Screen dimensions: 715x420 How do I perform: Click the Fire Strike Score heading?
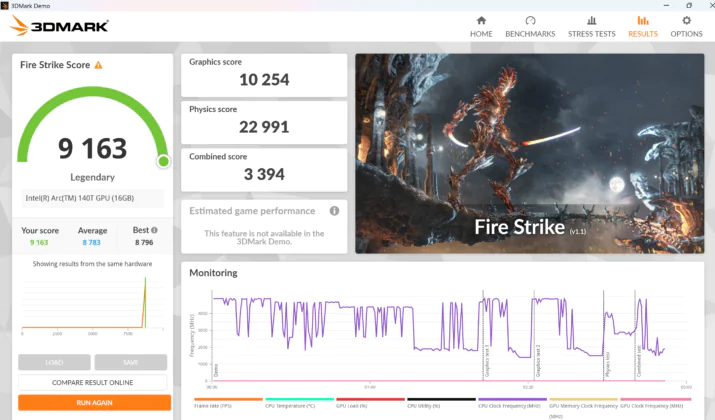point(55,65)
